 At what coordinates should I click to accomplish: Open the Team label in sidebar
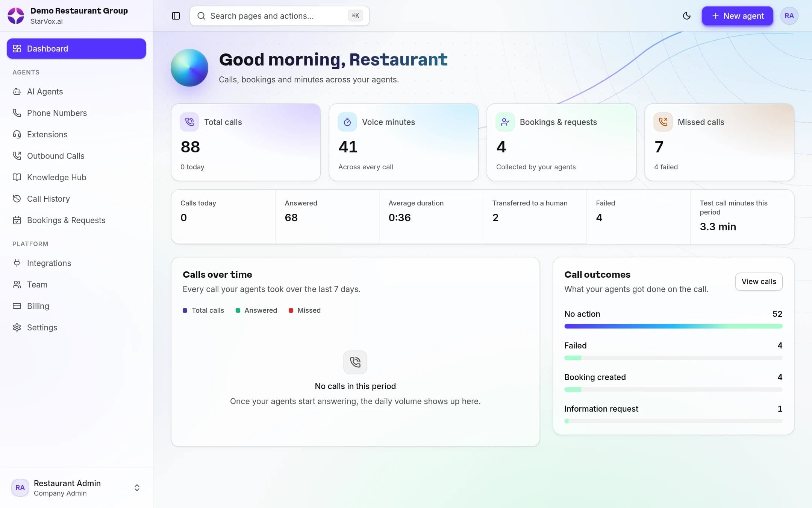click(x=37, y=284)
